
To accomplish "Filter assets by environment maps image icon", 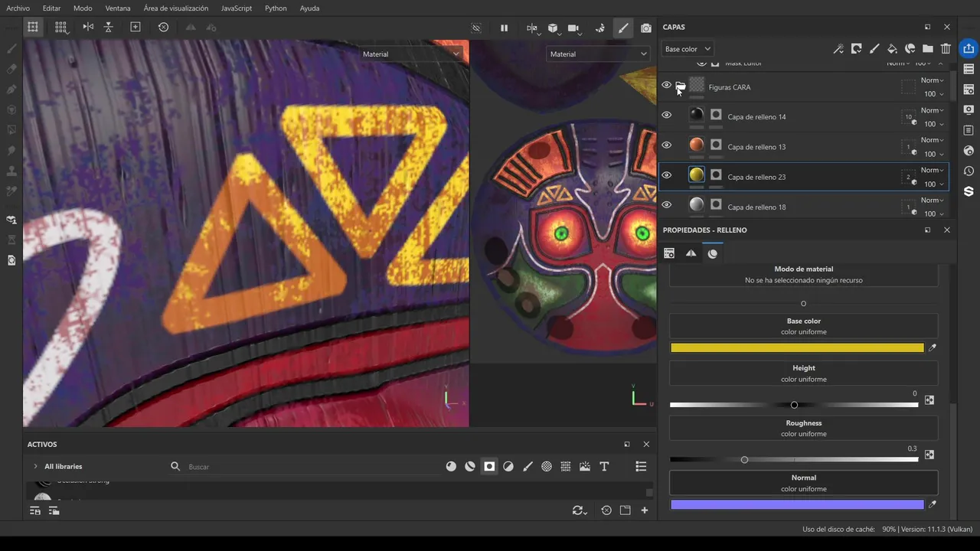I will pyautogui.click(x=585, y=466).
